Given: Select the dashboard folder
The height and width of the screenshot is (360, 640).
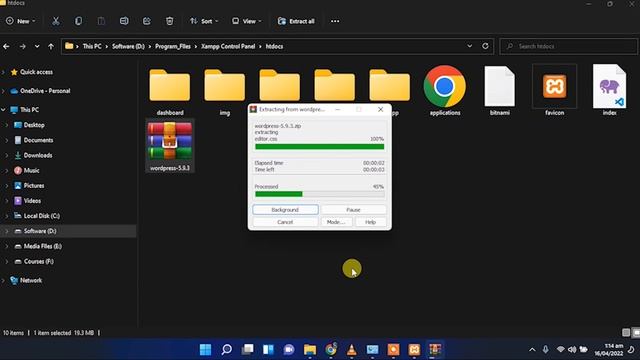Looking at the screenshot, I should (170, 92).
